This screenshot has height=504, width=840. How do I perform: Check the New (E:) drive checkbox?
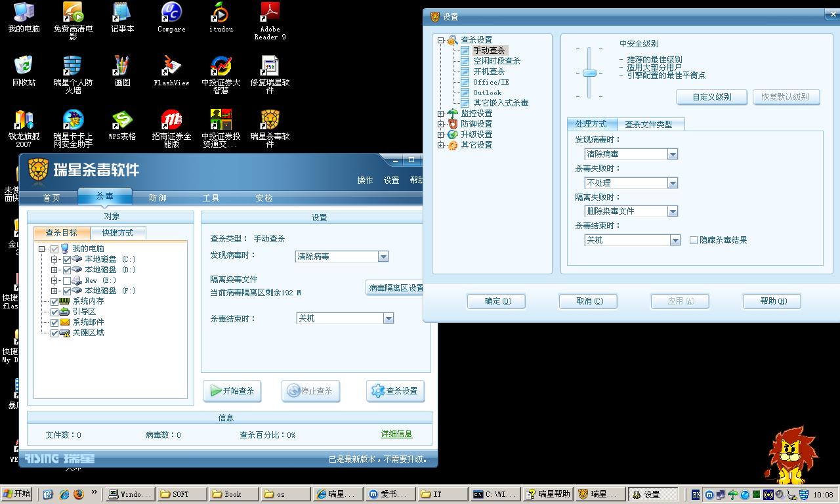pos(66,280)
